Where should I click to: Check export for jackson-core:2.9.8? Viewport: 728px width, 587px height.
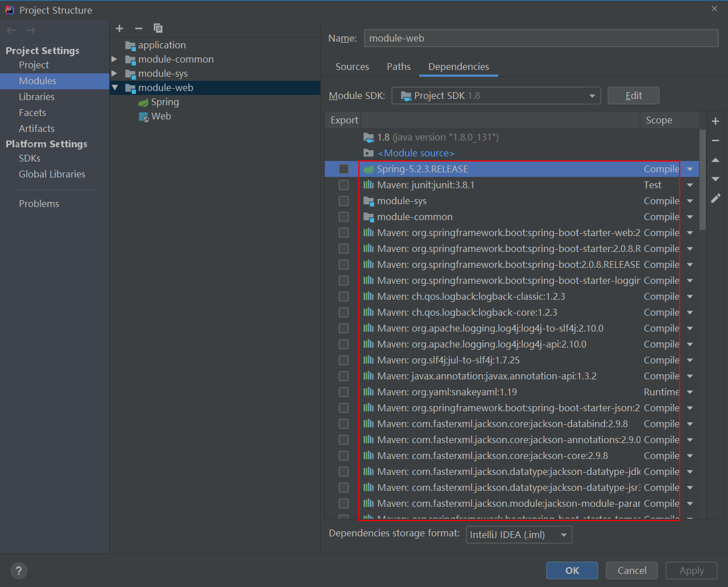click(x=344, y=456)
